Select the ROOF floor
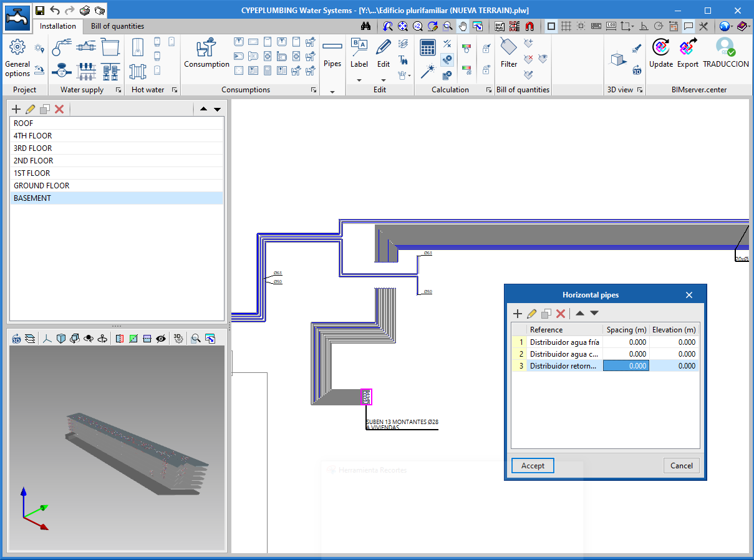Viewport: 754px width, 560px height. point(117,123)
